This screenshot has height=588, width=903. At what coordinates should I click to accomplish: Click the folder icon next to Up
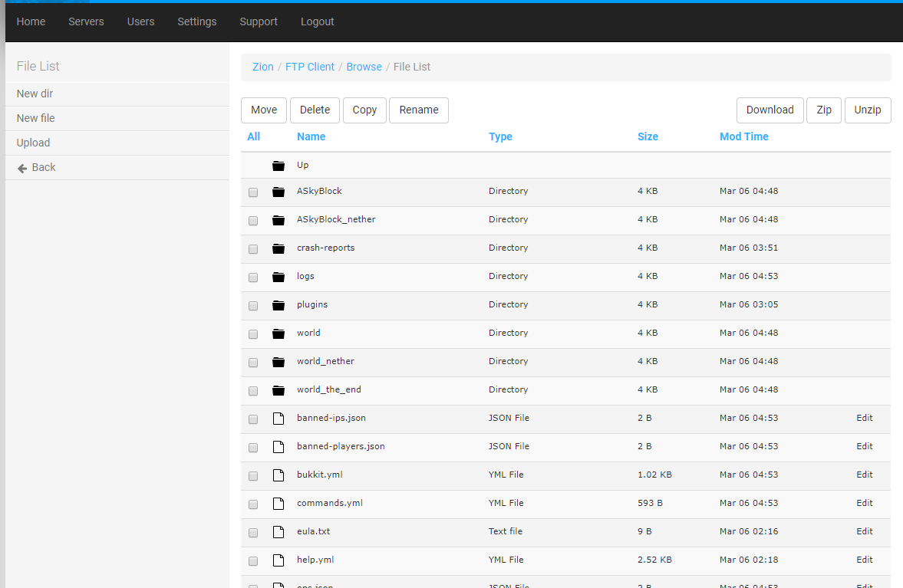[x=278, y=166]
